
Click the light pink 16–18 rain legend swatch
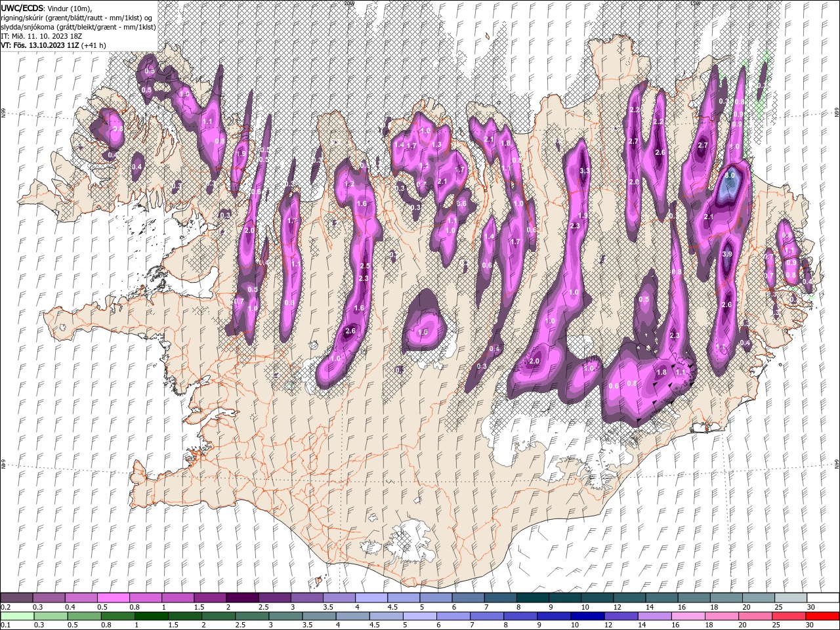click(x=689, y=616)
